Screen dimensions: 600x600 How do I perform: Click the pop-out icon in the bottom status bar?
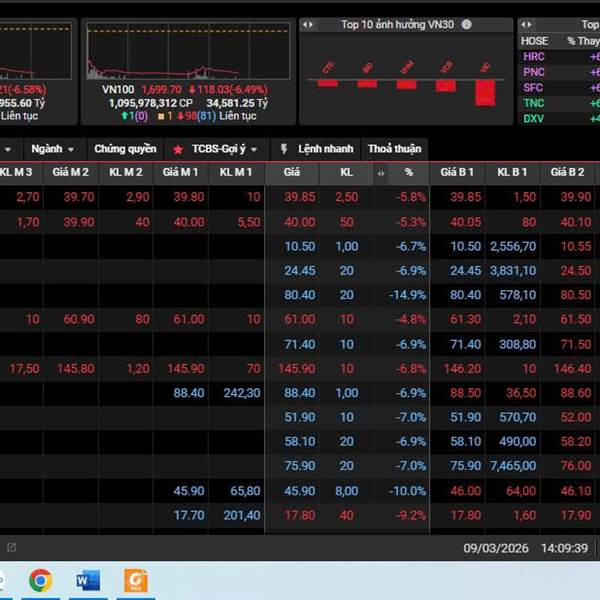click(11, 547)
